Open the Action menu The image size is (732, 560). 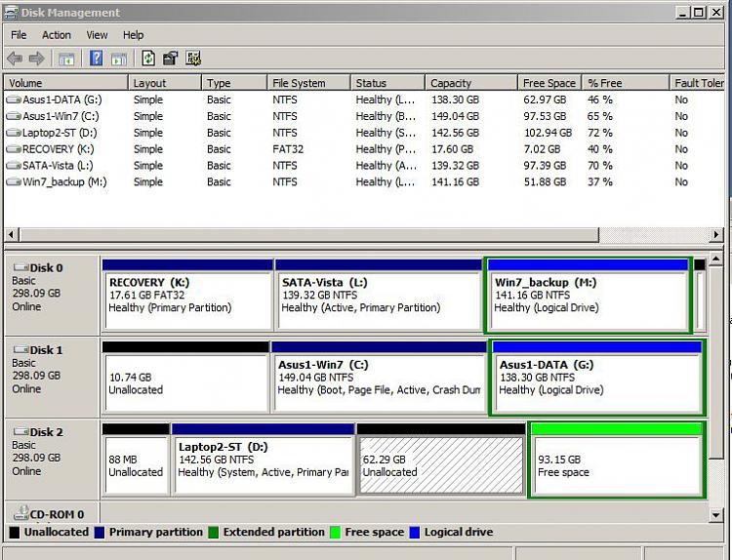57,35
